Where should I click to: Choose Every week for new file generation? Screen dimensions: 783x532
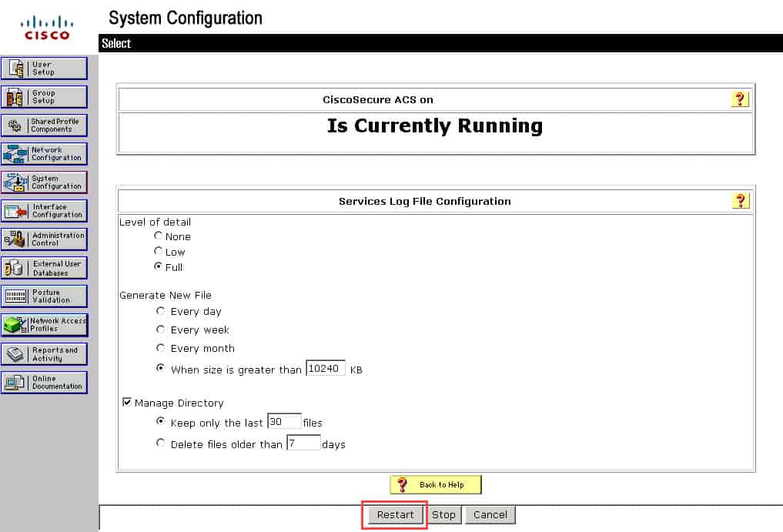(160, 330)
